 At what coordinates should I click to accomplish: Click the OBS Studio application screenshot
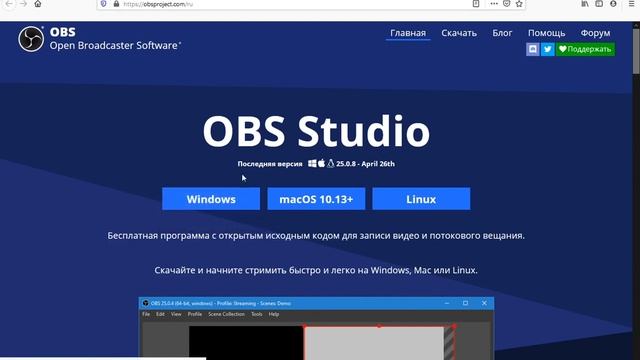(x=316, y=329)
